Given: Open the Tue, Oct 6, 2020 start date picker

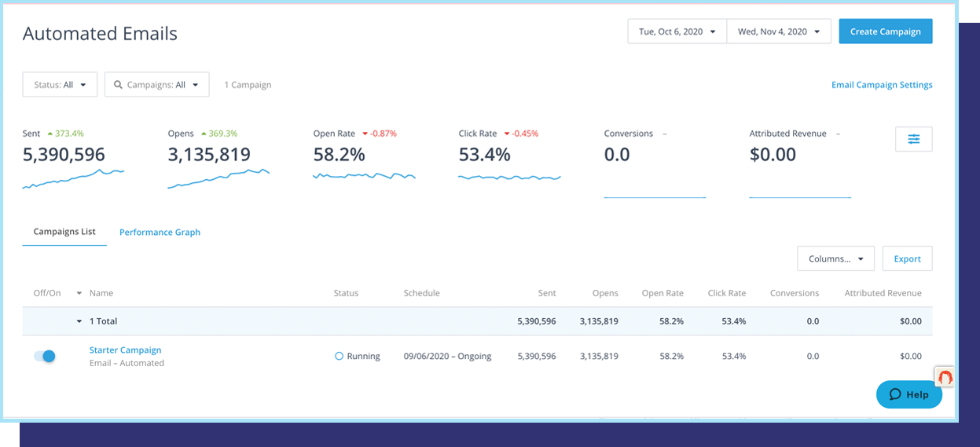Looking at the screenshot, I should pos(677,31).
